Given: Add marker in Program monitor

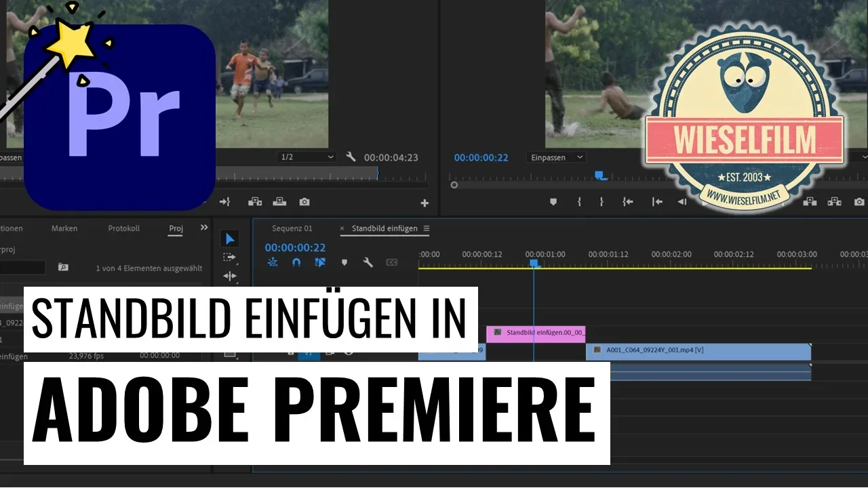Looking at the screenshot, I should 553,202.
